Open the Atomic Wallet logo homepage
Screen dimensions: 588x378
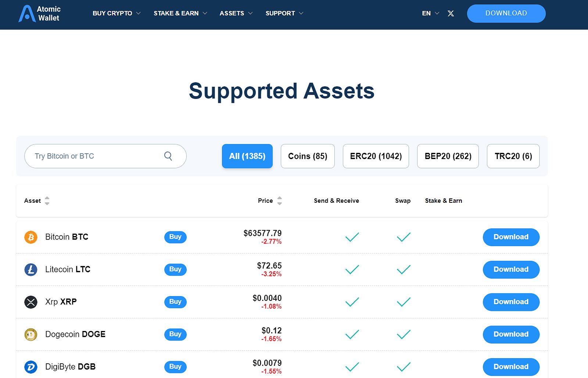click(39, 14)
